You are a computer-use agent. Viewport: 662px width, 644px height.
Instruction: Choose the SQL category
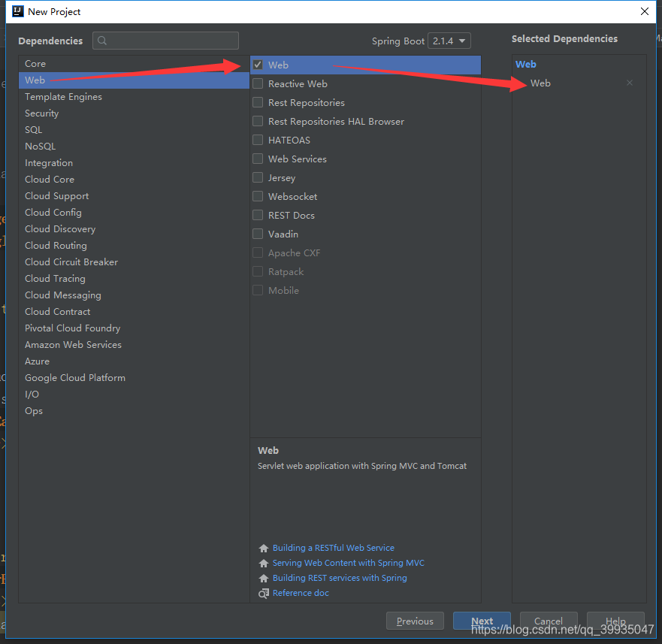[134, 130]
